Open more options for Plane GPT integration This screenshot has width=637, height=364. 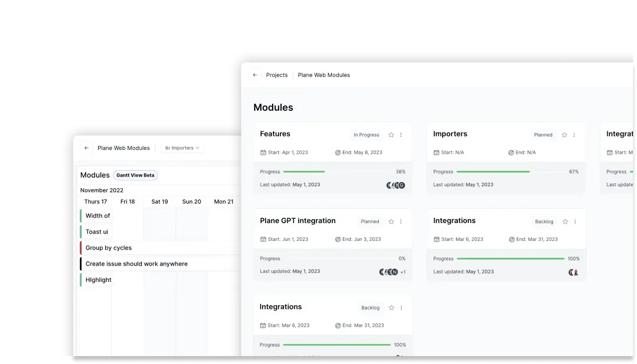[x=401, y=222]
